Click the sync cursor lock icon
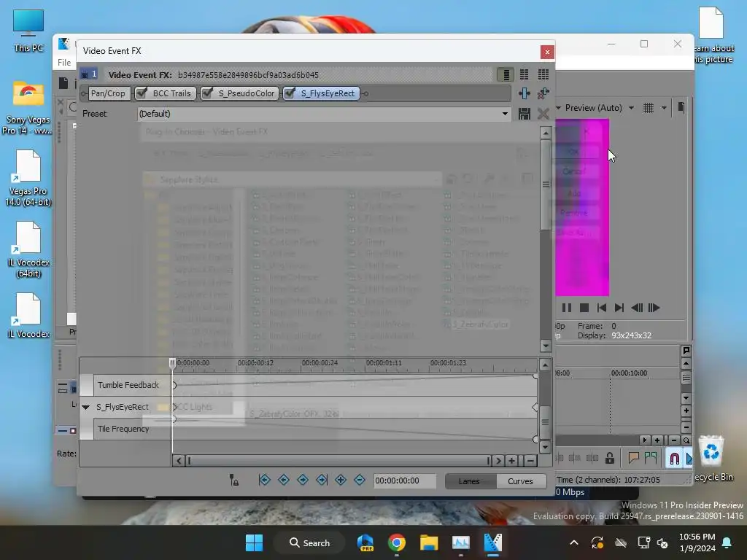 [234, 480]
